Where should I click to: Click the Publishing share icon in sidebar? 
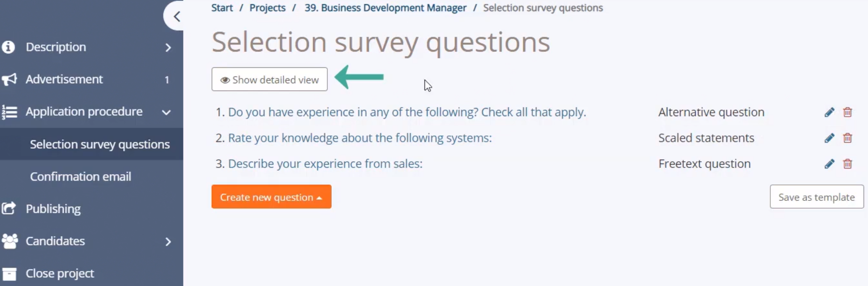[9, 209]
